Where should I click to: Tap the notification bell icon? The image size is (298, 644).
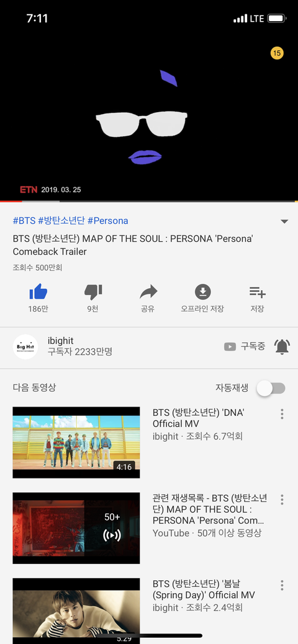(x=282, y=346)
